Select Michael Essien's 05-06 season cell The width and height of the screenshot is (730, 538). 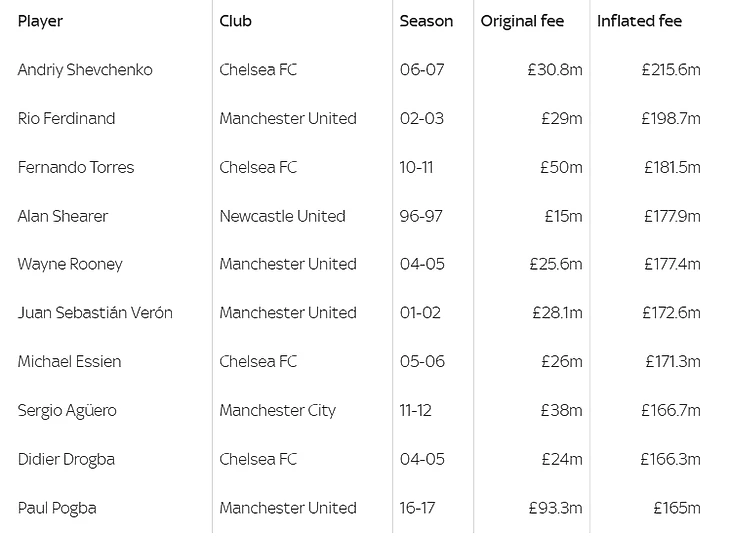422,362
